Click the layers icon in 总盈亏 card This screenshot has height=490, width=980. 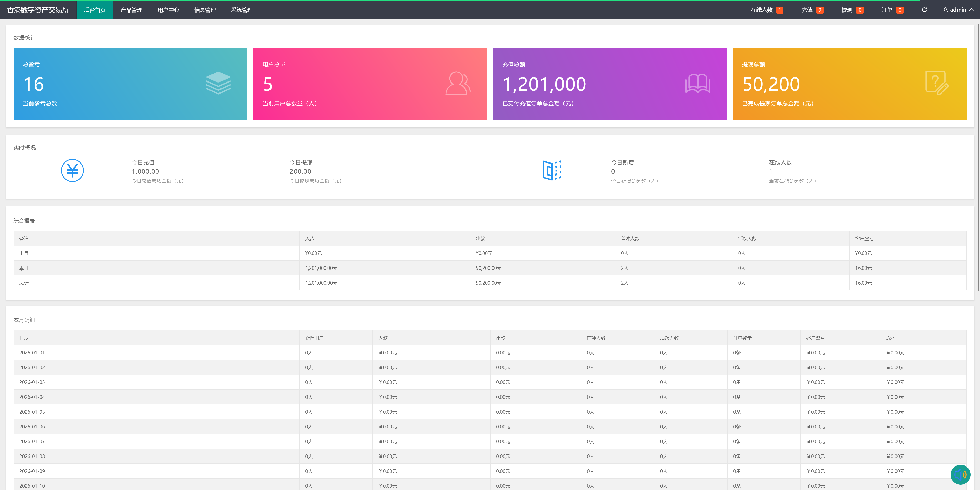(x=218, y=83)
